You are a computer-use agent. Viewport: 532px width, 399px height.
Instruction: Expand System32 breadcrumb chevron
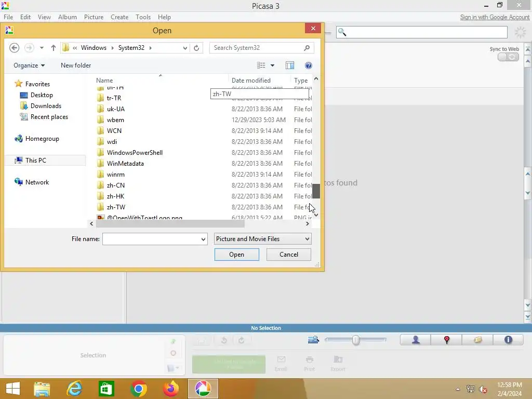pyautogui.click(x=150, y=48)
